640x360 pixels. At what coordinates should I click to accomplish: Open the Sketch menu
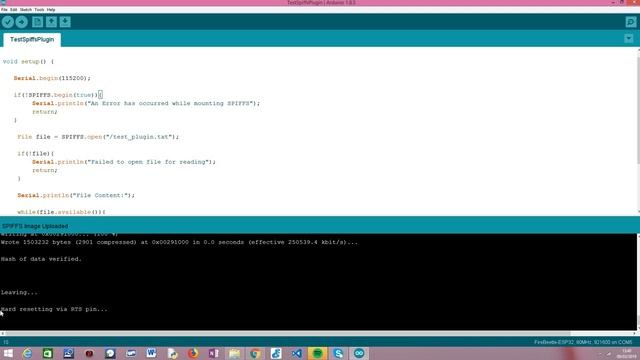point(26,9)
